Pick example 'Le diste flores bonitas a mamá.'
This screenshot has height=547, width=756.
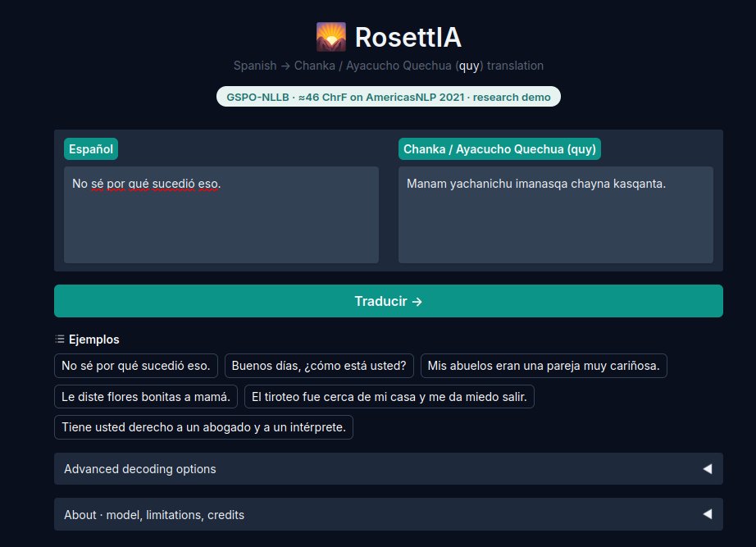point(146,396)
